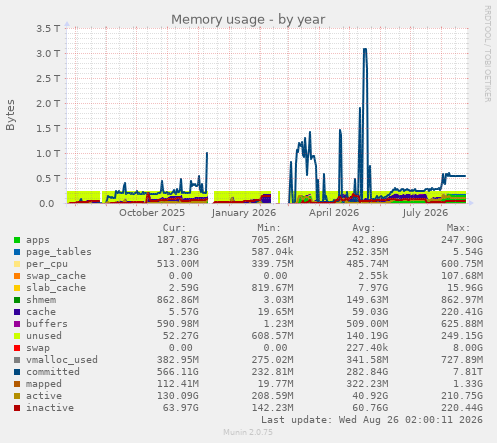Viewport: 497px width, 443px height.
Task: Click per_cpu min value 339.75M
Action: [272, 264]
